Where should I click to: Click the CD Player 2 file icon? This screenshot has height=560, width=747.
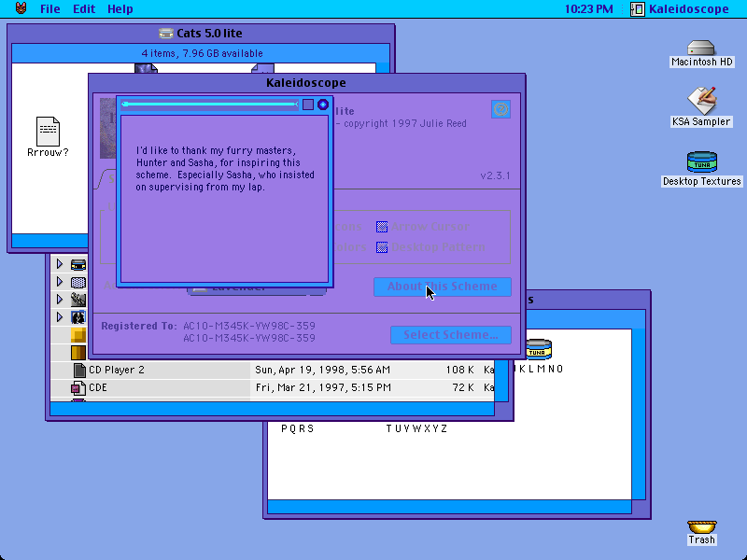click(x=79, y=370)
